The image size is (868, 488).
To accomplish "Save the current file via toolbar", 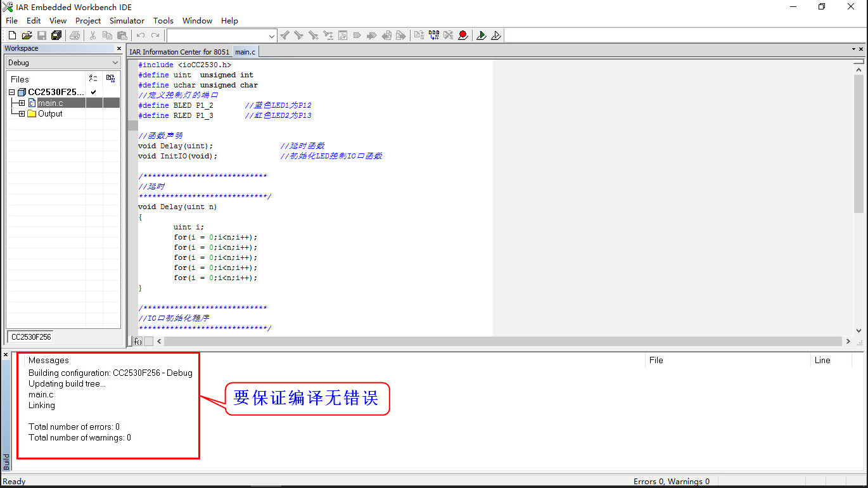I will (41, 35).
